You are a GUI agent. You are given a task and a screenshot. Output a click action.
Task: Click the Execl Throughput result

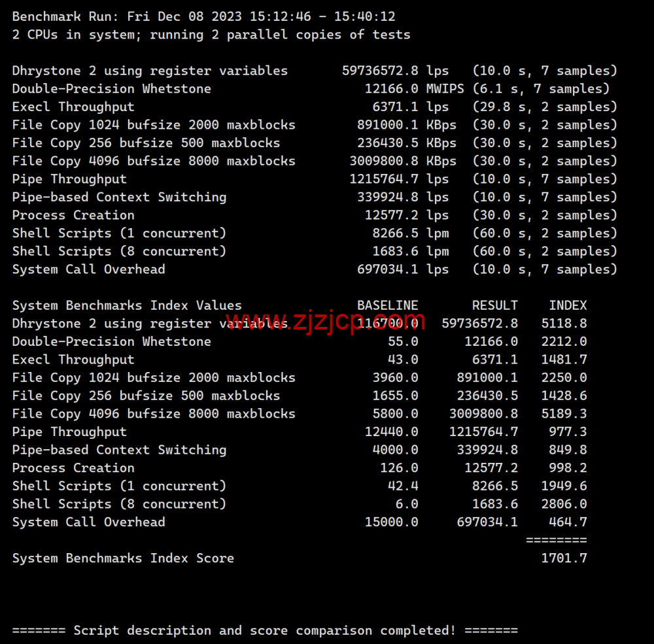73,107
